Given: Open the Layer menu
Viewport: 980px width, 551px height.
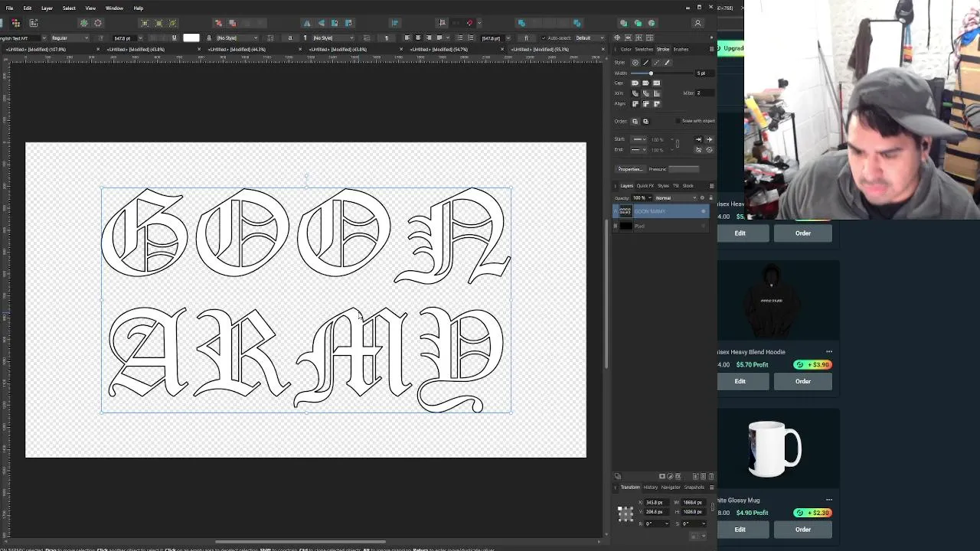Looking at the screenshot, I should [x=47, y=8].
